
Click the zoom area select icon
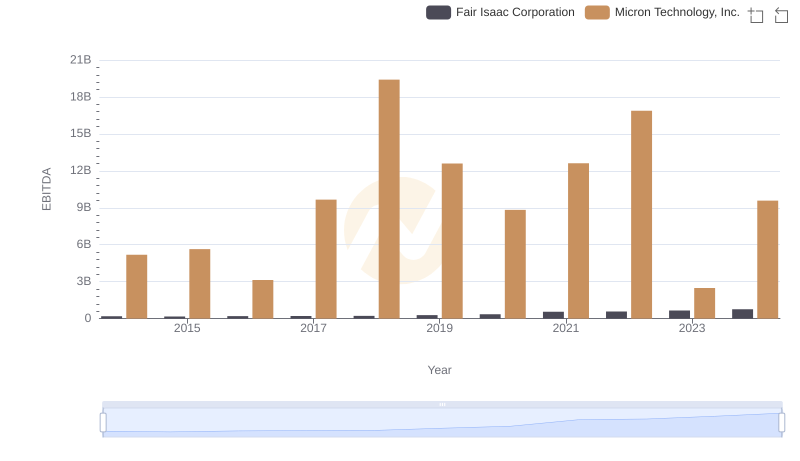pos(756,15)
